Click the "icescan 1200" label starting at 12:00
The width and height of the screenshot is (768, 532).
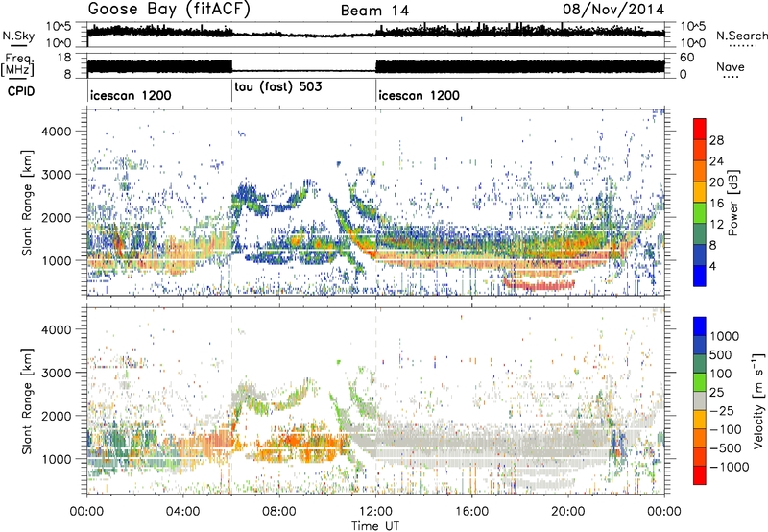click(x=420, y=95)
